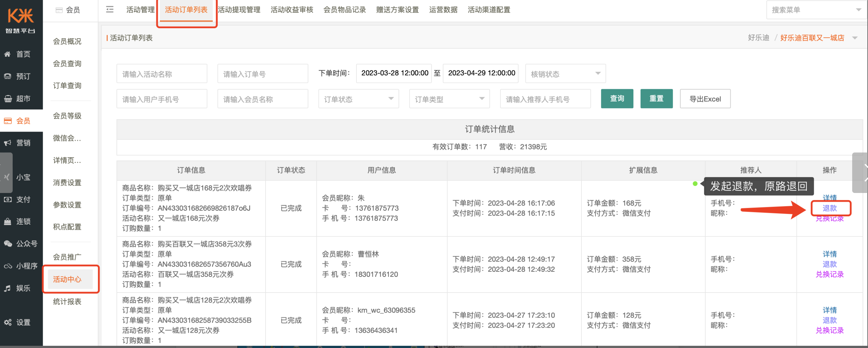Expand the 订单类型 dropdown
This screenshot has height=348, width=868.
coord(450,99)
